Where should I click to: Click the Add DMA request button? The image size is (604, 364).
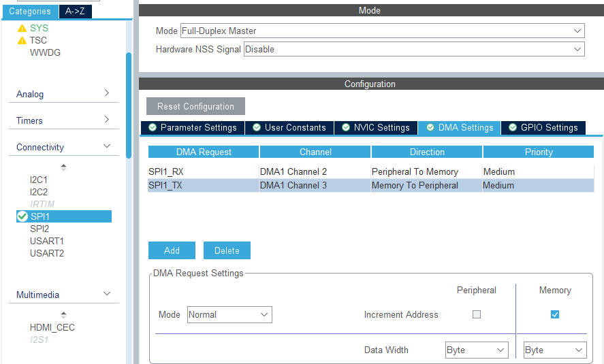[x=172, y=250]
